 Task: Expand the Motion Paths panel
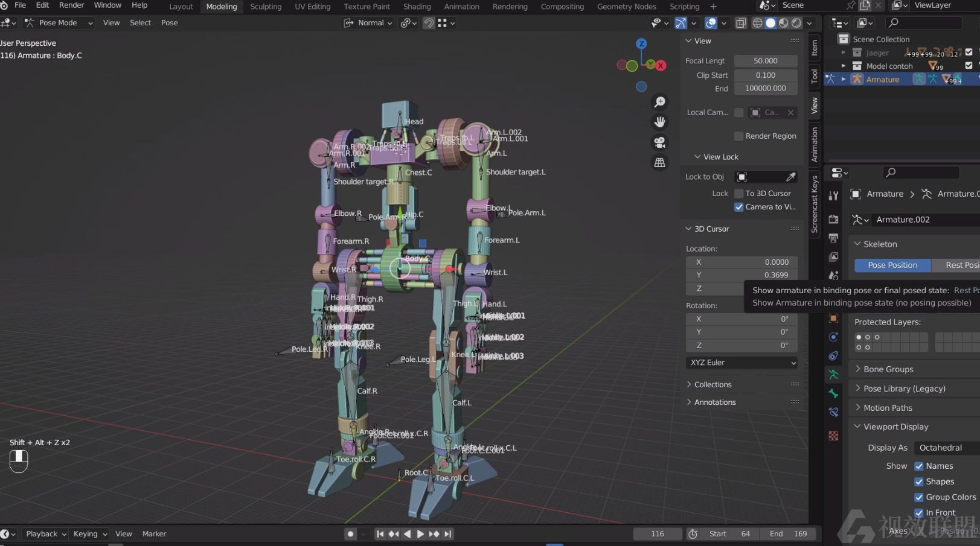click(914, 408)
